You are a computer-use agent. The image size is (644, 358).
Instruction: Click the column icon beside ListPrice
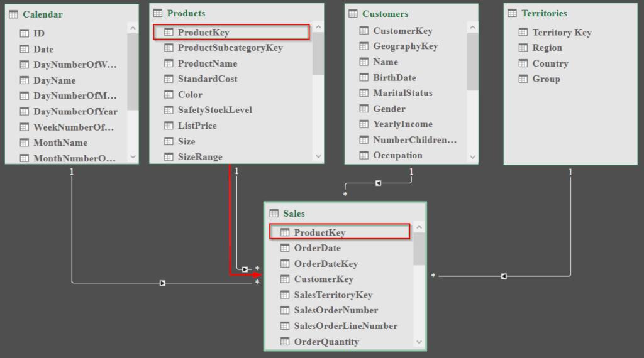[x=169, y=126]
